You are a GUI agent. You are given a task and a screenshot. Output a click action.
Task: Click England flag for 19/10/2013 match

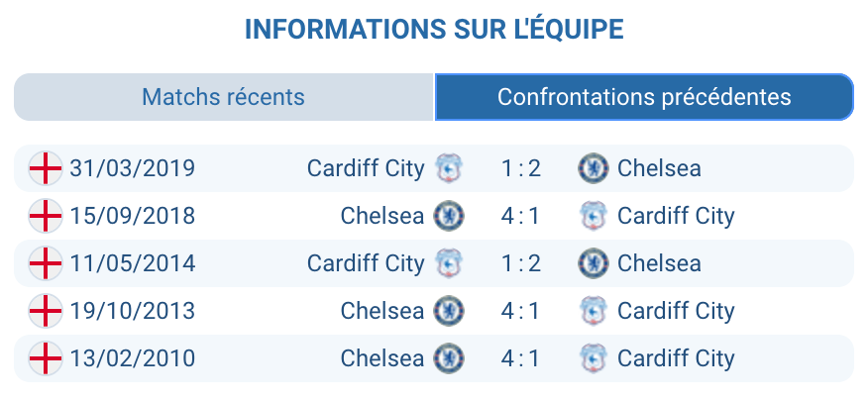click(x=46, y=311)
